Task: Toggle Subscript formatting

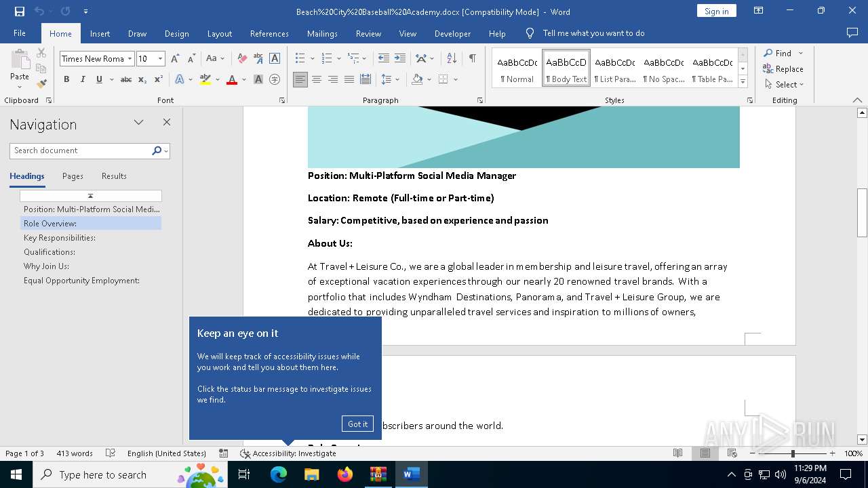Action: (x=142, y=79)
